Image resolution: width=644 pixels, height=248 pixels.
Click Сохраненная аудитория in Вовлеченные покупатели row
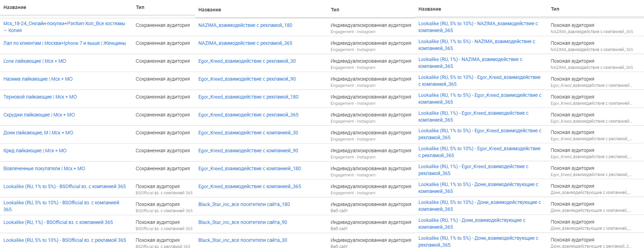click(x=163, y=168)
